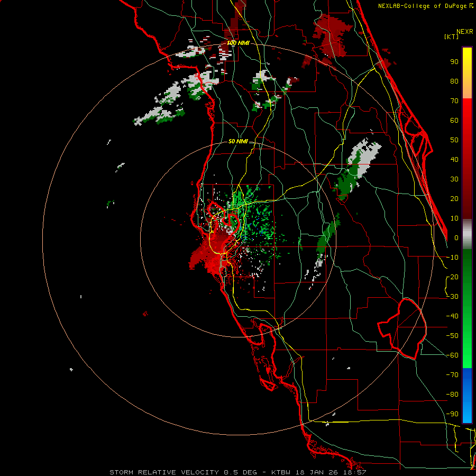Image resolution: width=476 pixels, height=476 pixels.
Task: Click the 50 NMI range ring label
Action: 239,141
